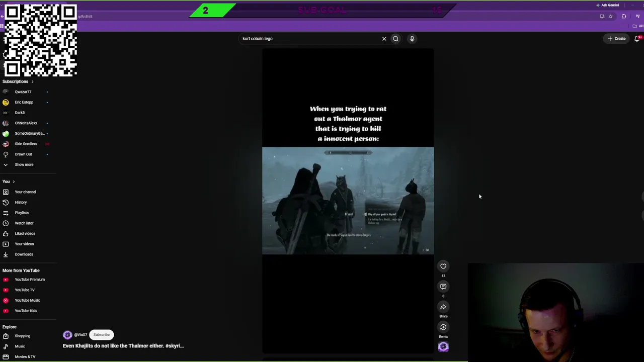The image size is (644, 362).
Task: Click the Short title 'Even Khajiits do not like...'
Action: [123, 346]
